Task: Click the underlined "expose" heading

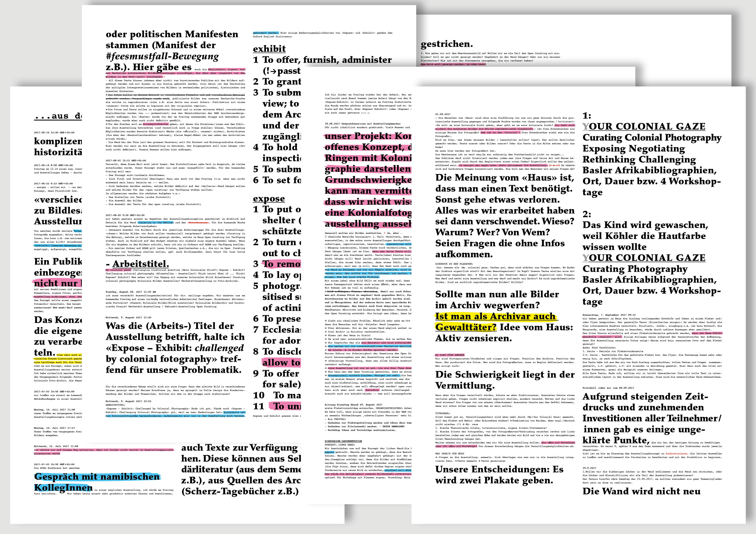Action: (269, 199)
